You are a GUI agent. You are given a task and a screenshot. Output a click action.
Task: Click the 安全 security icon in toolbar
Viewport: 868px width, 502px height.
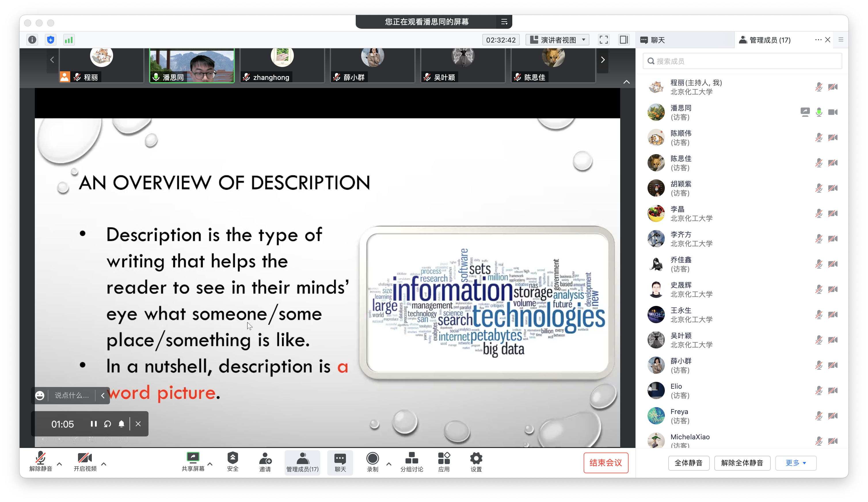click(x=233, y=462)
